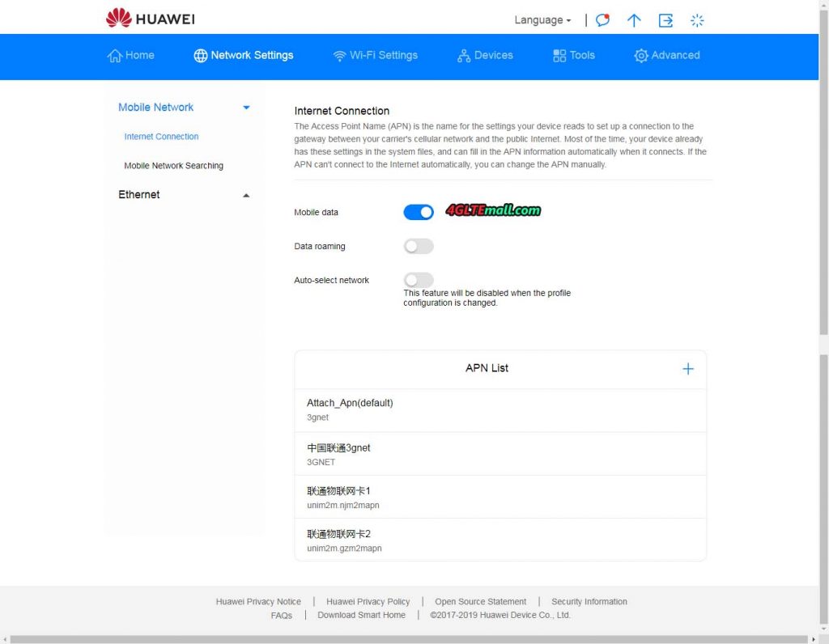Add a new APN with the plus icon
This screenshot has height=644, width=829.
[688, 368]
